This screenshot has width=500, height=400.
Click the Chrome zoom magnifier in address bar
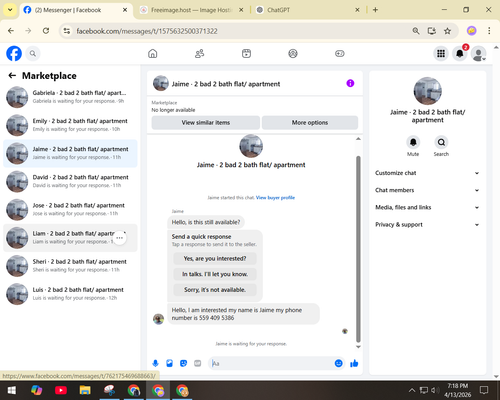(416, 31)
